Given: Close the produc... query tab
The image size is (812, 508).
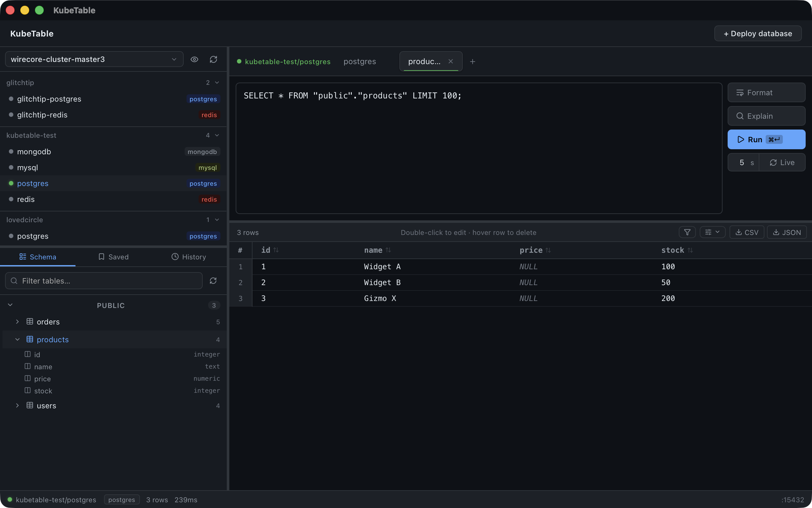Looking at the screenshot, I should [x=451, y=62].
